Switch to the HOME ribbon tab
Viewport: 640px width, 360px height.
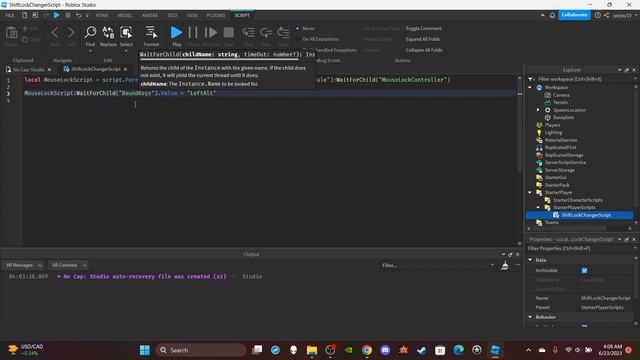(x=102, y=15)
